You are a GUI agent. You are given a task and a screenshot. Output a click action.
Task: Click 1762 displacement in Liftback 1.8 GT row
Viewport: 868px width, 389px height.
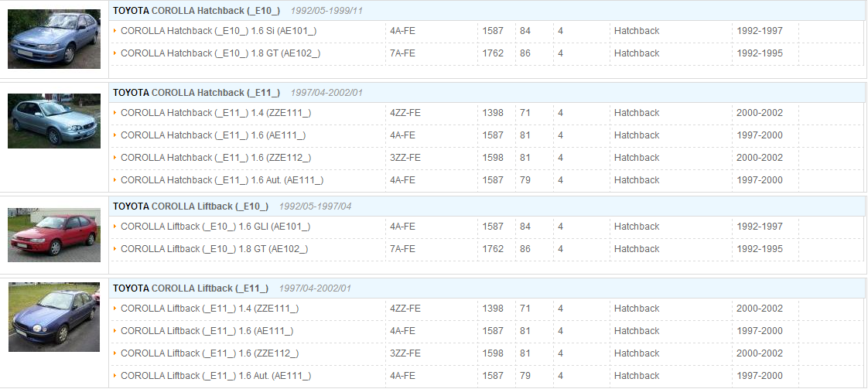494,249
